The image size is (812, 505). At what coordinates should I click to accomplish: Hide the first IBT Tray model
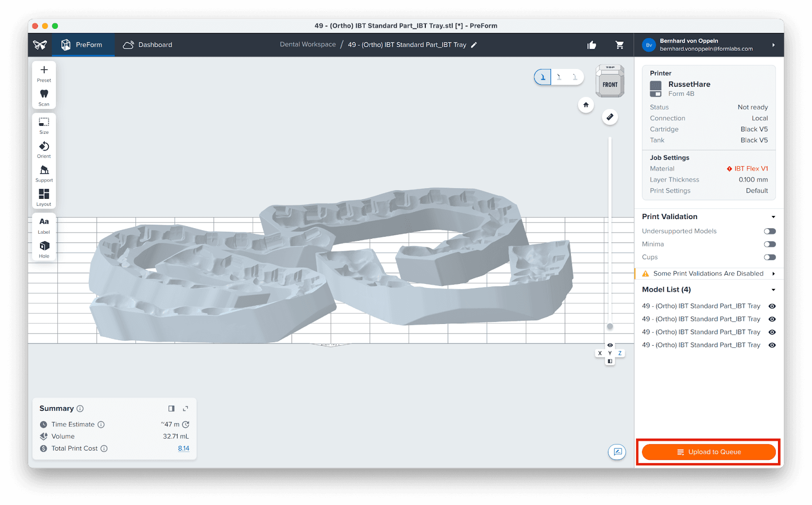(771, 306)
